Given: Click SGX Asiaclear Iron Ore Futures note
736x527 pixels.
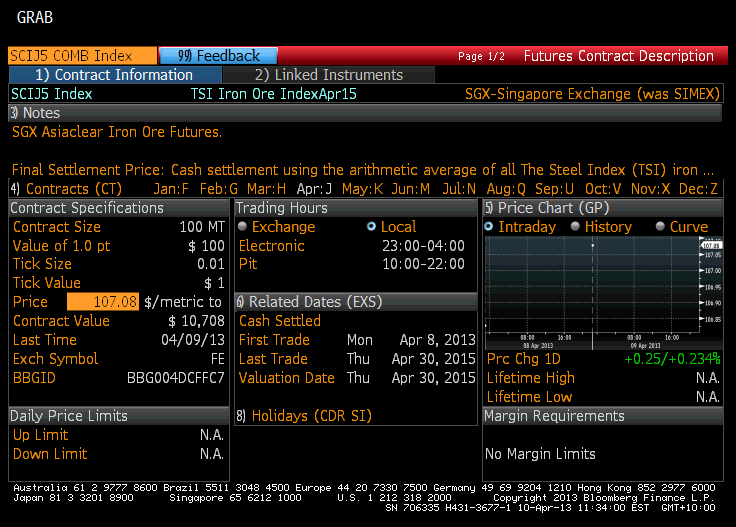Looking at the screenshot, I should [117, 132].
